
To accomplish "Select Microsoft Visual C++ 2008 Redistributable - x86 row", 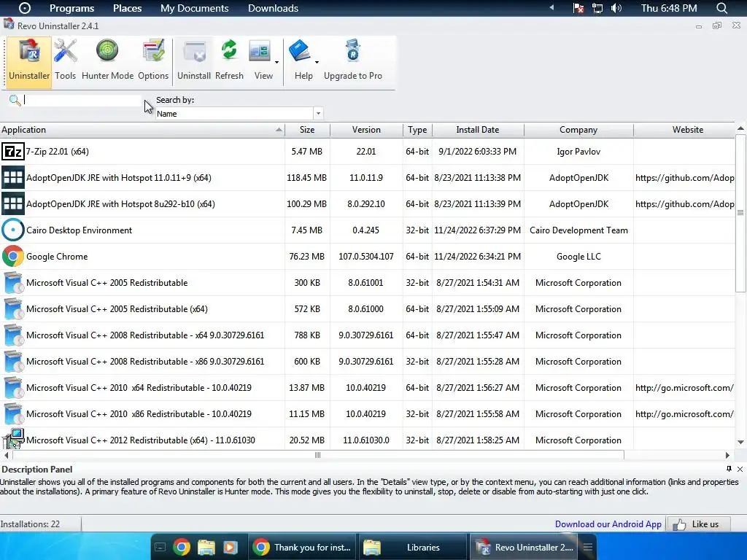I will point(368,362).
